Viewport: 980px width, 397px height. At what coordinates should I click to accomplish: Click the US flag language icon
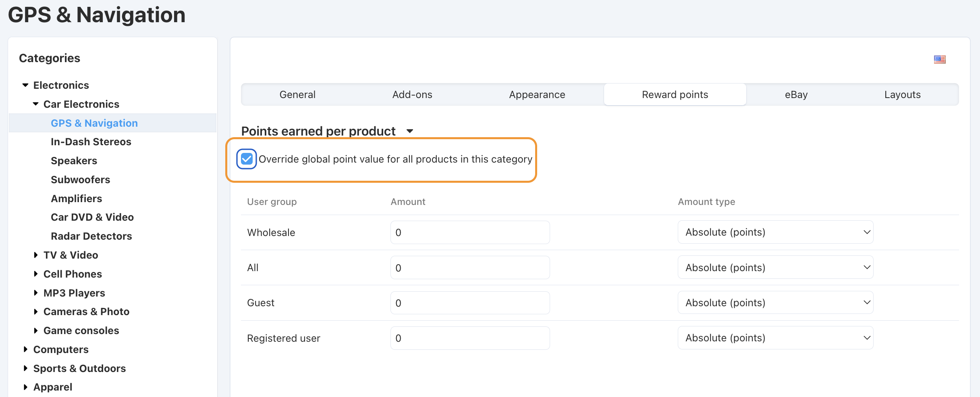pyautogui.click(x=940, y=59)
